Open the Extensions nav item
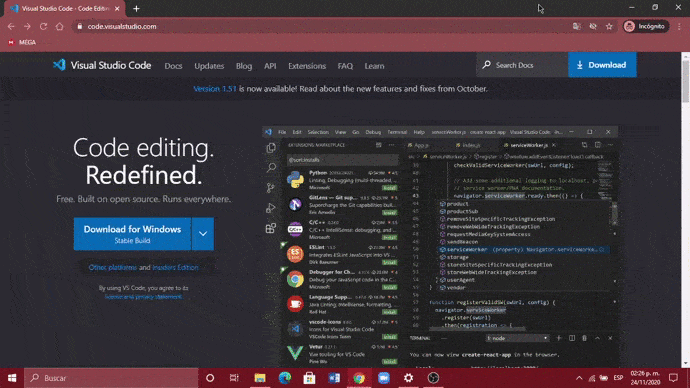Viewport: 690px width, 388px height. pyautogui.click(x=307, y=66)
